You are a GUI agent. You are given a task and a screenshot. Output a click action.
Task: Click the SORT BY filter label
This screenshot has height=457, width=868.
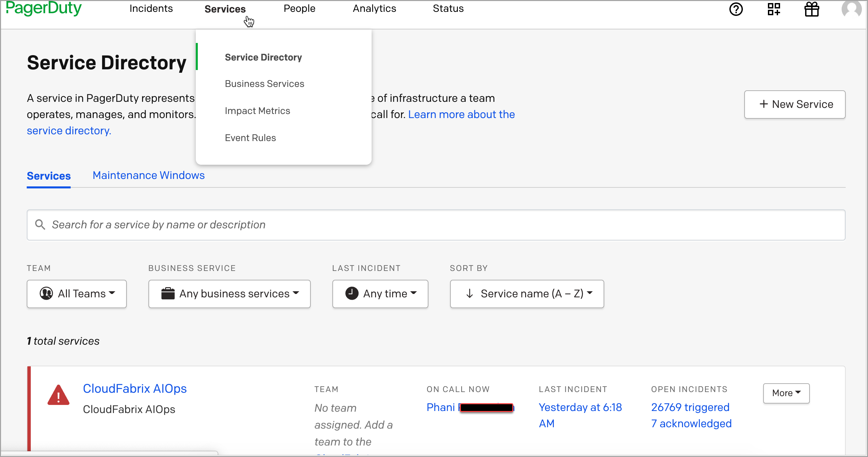point(469,268)
